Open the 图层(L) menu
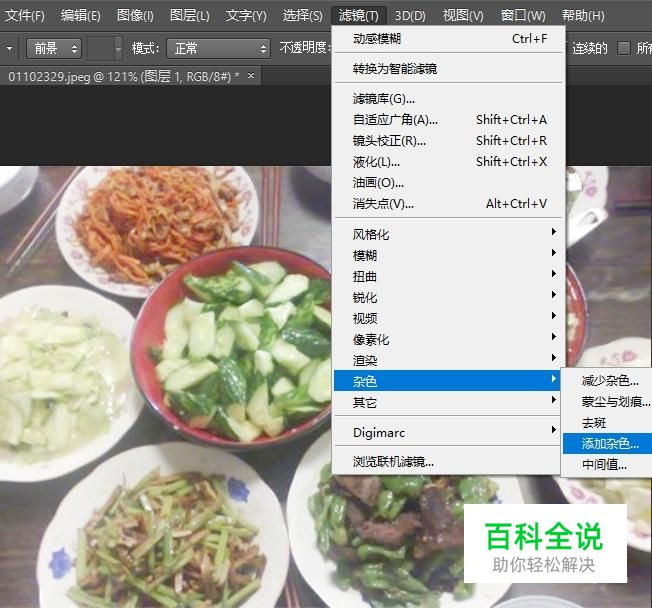Viewport: 652px width, 608px height. click(x=190, y=15)
